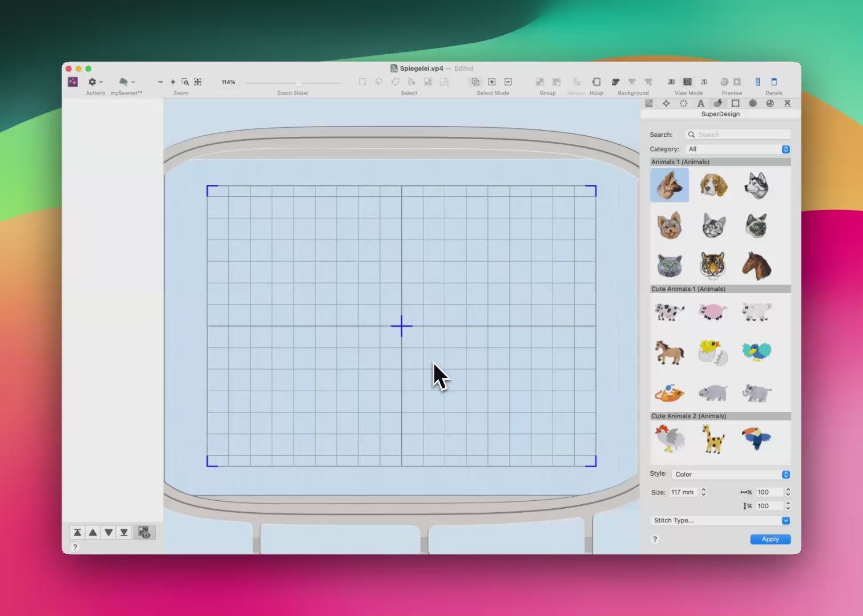Image resolution: width=863 pixels, height=616 pixels.
Task: Open the Actions gear menu
Action: 94,82
